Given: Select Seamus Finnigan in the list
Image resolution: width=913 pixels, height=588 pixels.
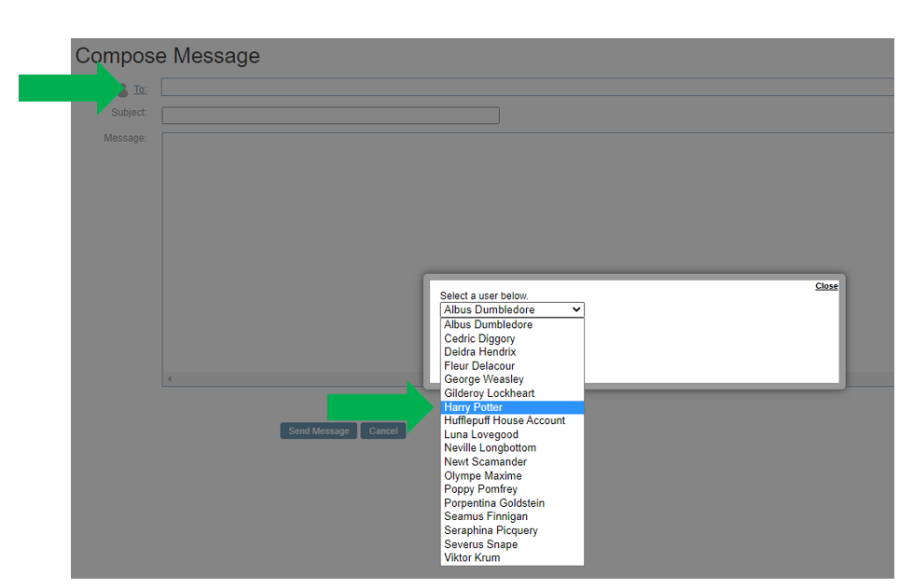Looking at the screenshot, I should click(512, 516).
